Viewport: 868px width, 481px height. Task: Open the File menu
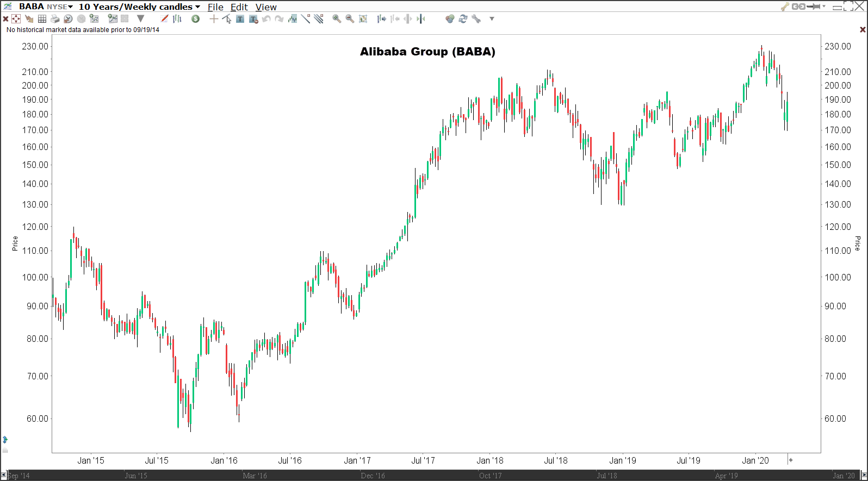pyautogui.click(x=215, y=7)
